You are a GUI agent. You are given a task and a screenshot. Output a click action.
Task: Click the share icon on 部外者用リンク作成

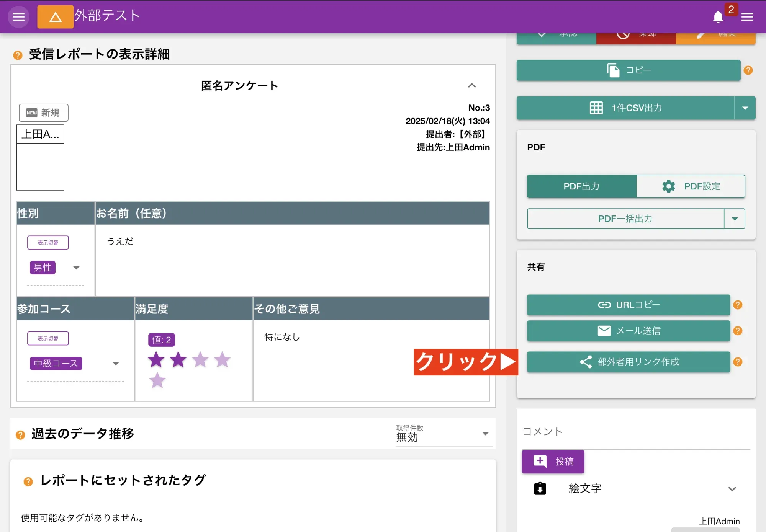586,362
